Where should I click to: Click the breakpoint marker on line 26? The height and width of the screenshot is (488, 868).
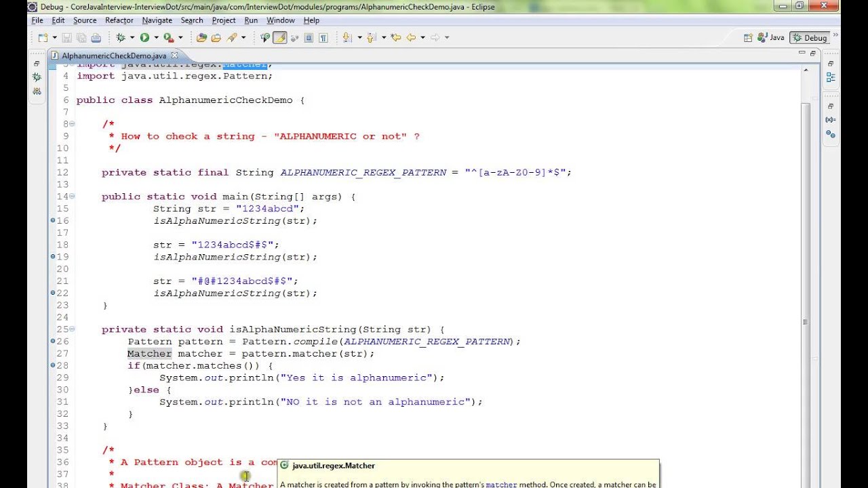point(53,341)
